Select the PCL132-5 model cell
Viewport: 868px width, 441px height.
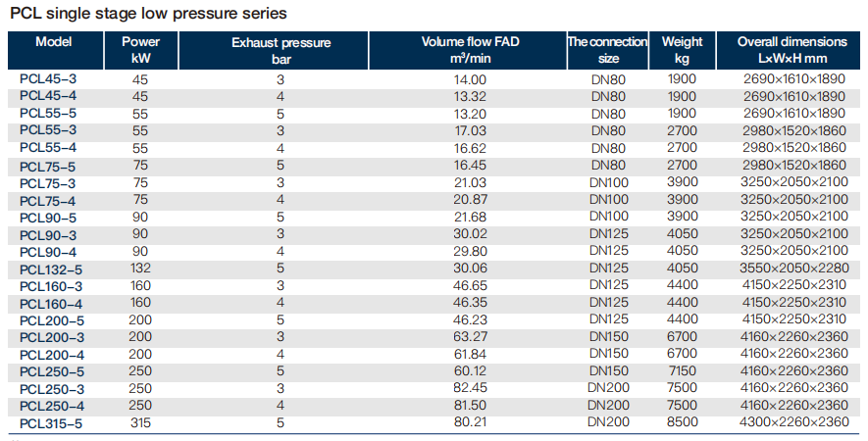tap(51, 269)
